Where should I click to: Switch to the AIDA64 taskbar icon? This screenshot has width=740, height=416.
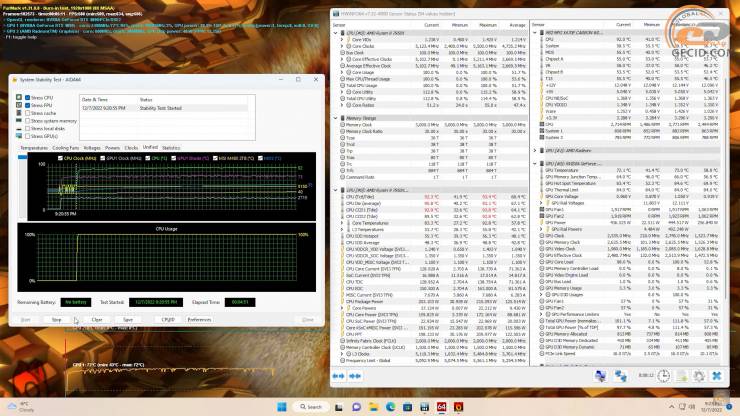click(441, 407)
